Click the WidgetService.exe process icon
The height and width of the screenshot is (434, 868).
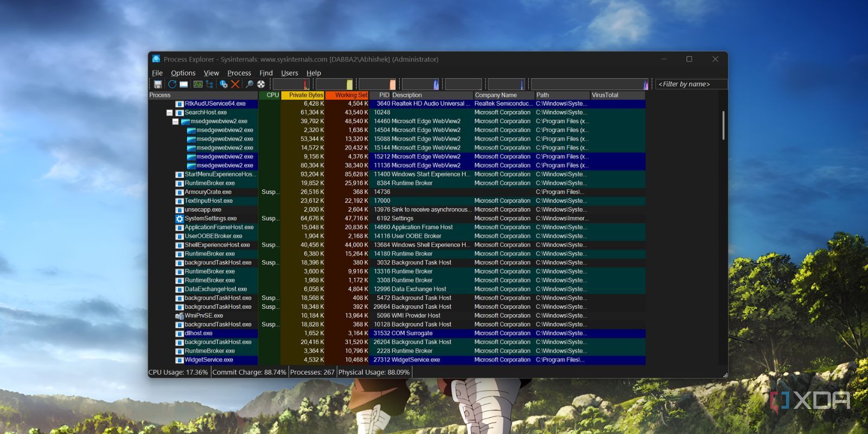[180, 360]
